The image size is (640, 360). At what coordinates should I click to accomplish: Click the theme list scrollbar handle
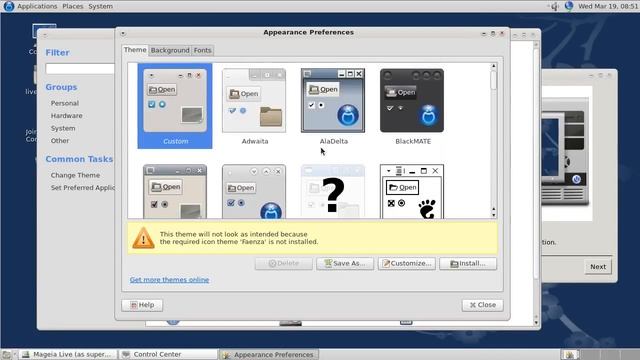point(493,80)
